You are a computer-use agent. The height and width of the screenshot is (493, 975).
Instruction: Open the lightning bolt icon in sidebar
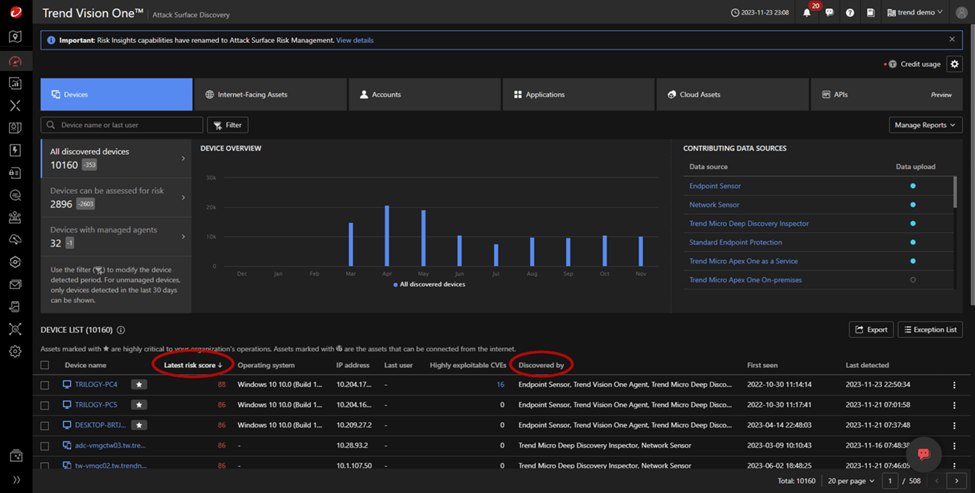pos(16,150)
